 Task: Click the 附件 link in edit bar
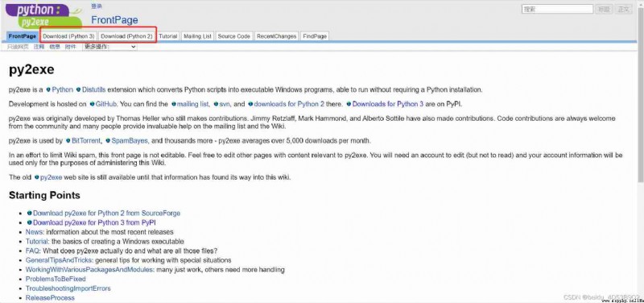tap(71, 47)
